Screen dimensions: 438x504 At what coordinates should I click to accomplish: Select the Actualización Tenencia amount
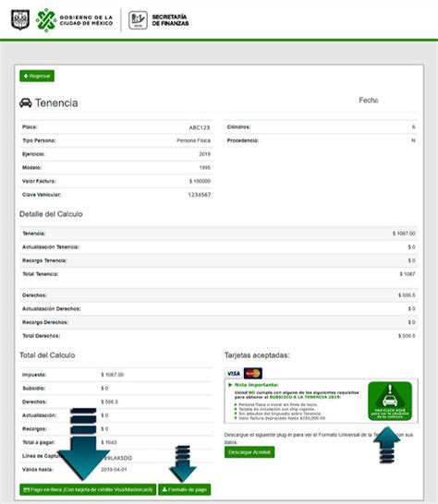pos(411,246)
